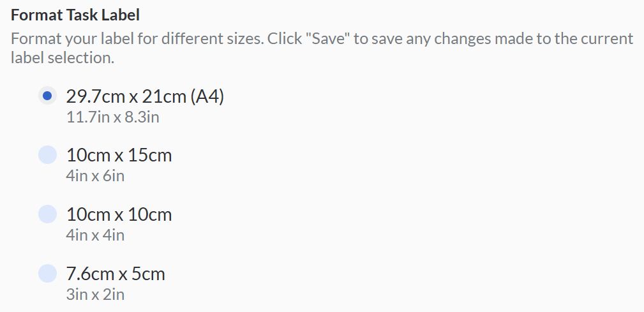Screen dimensions: 644x312
Task: Click the "11.7in x 8.3in" size subtitle
Action: 112,117
